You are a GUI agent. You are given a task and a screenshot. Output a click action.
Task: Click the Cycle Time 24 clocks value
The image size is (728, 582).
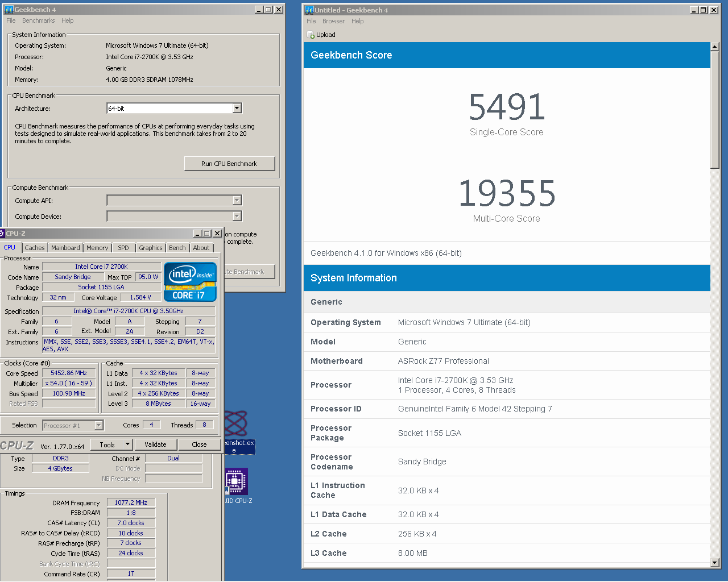tap(131, 553)
